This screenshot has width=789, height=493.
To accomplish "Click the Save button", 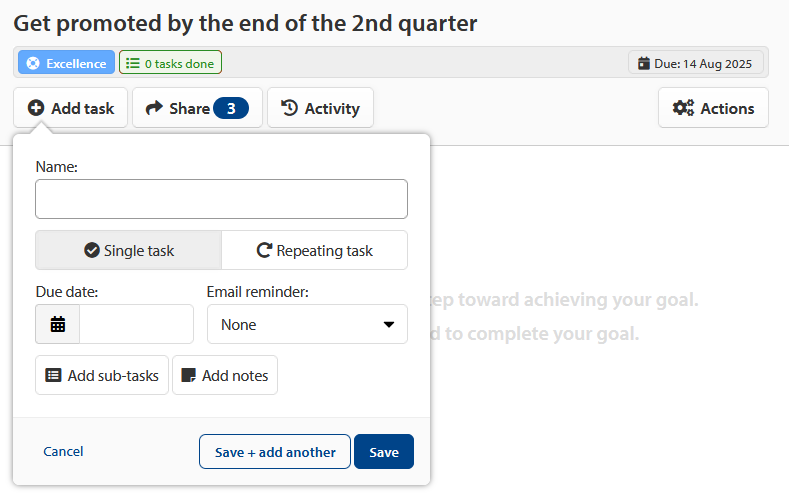I will (384, 452).
